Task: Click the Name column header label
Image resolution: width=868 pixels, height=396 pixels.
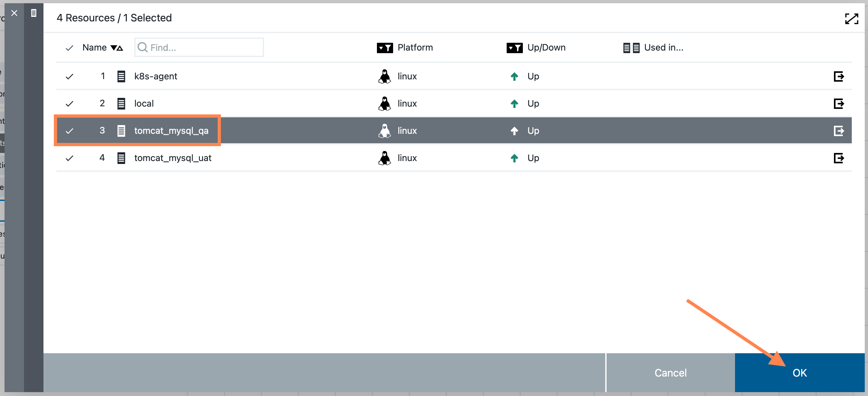Action: click(x=94, y=48)
